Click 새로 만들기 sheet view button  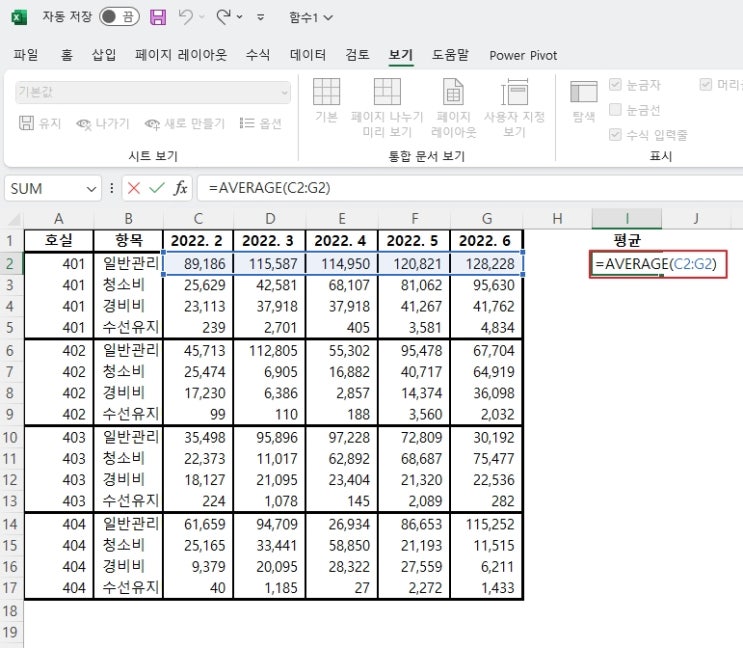185,124
